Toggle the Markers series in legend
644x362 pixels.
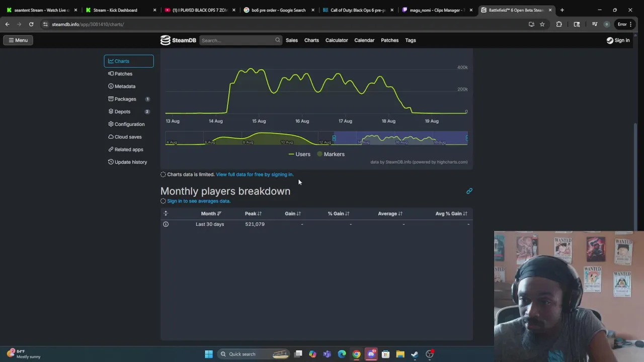coord(331,154)
